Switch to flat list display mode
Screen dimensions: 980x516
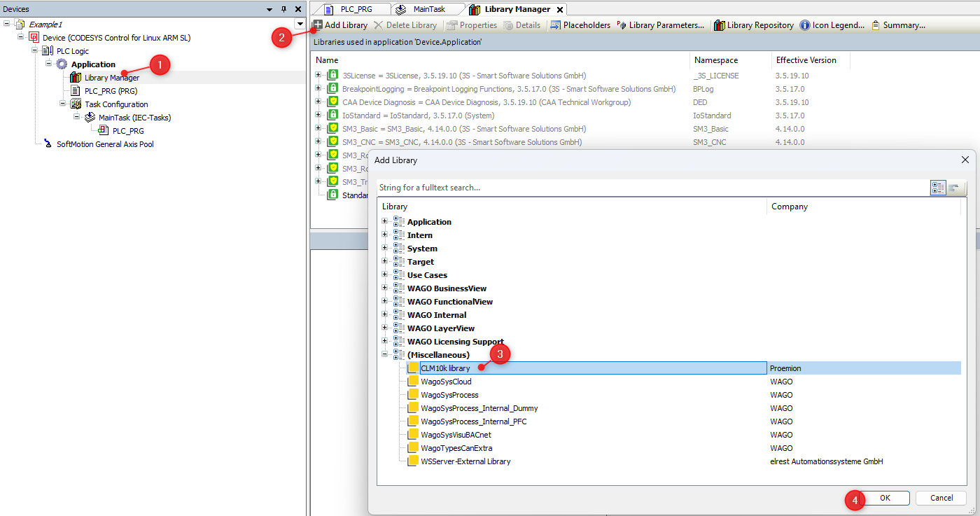(954, 188)
